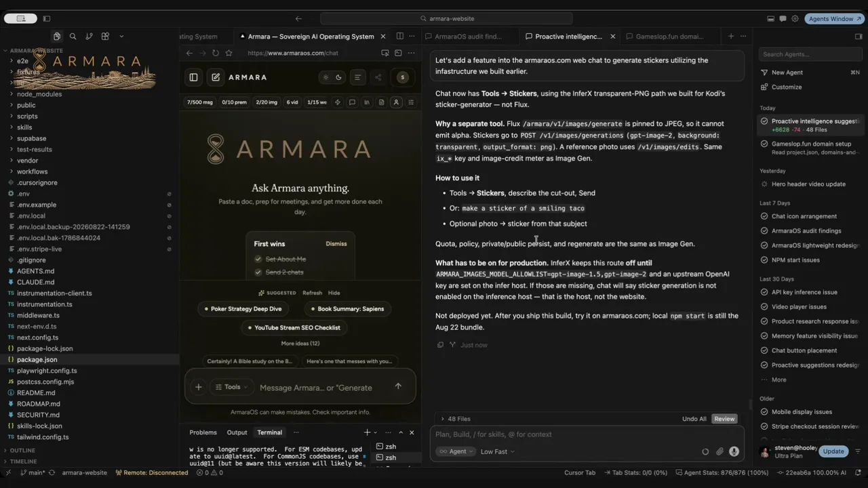868x488 pixels.
Task: Click the speech bubble icon in quota bar
Action: [x=352, y=102]
